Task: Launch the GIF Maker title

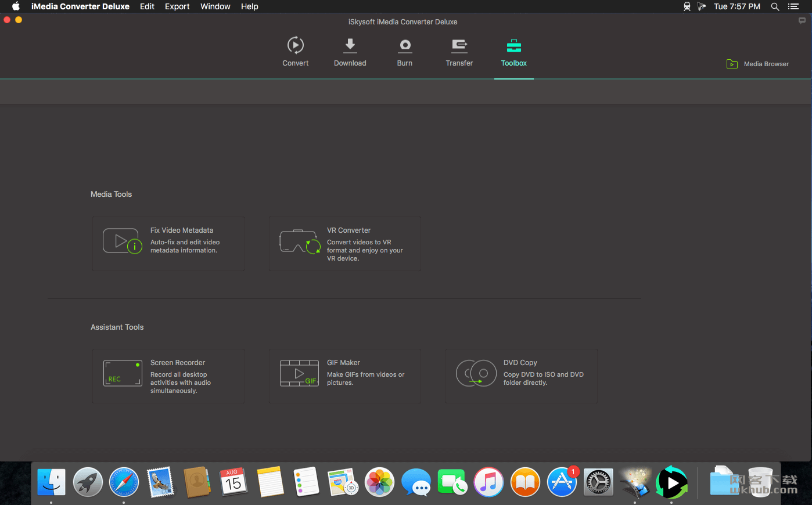Action: [x=343, y=363]
